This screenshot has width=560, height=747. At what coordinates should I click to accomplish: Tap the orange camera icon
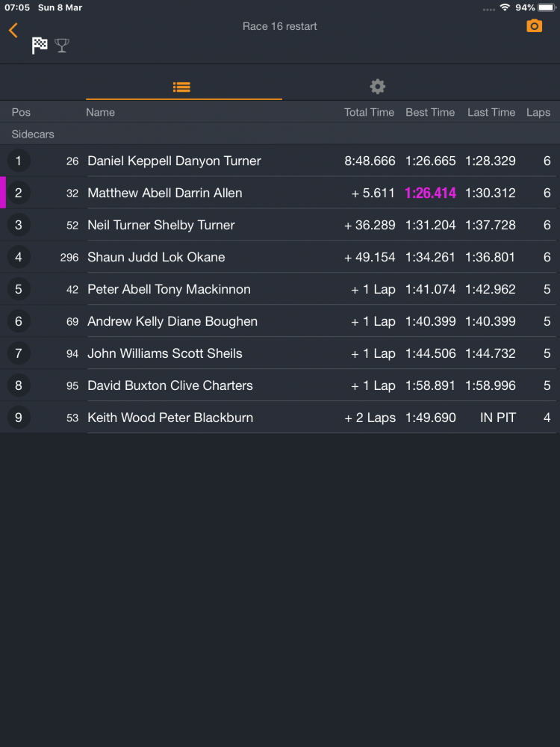tap(534, 26)
